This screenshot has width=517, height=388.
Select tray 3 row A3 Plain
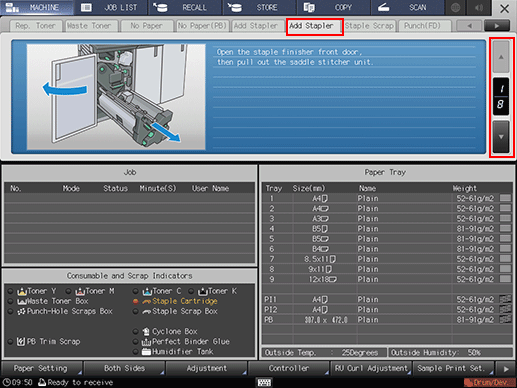click(x=387, y=219)
